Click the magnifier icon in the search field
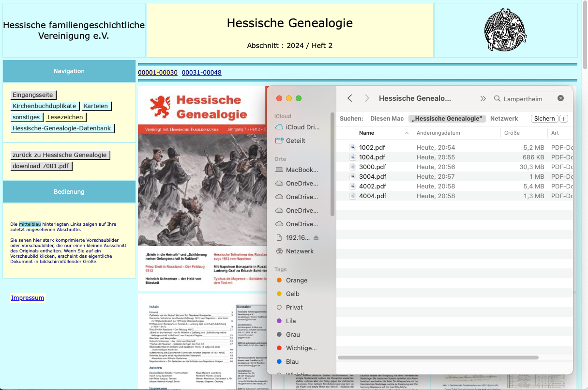Viewport: 588px width, 390px height. click(x=497, y=98)
